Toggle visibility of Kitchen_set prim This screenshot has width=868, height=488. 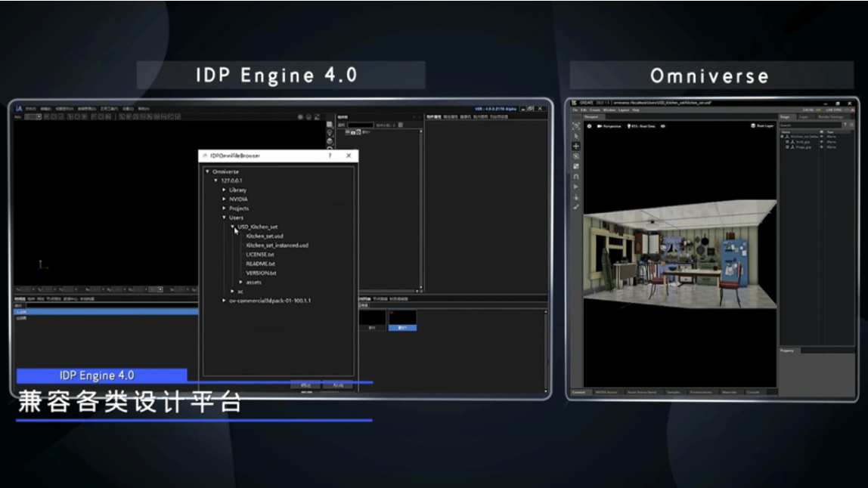coord(821,137)
